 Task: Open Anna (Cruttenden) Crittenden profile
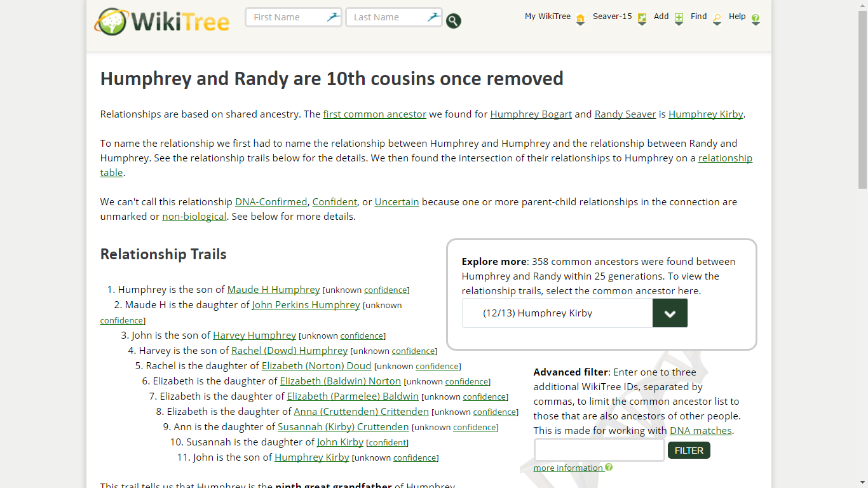coord(362,412)
